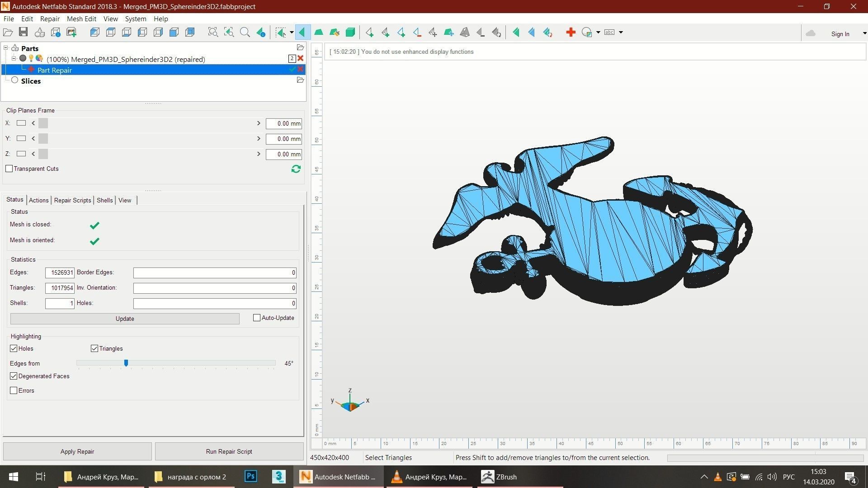Uncheck Degenerated Faces highlighting
Image resolution: width=868 pixels, height=488 pixels.
[x=14, y=376]
